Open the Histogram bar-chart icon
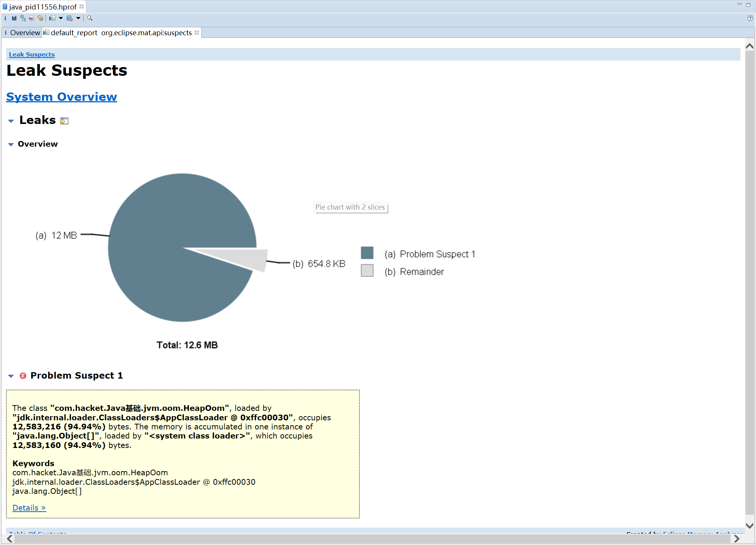 coord(14,18)
